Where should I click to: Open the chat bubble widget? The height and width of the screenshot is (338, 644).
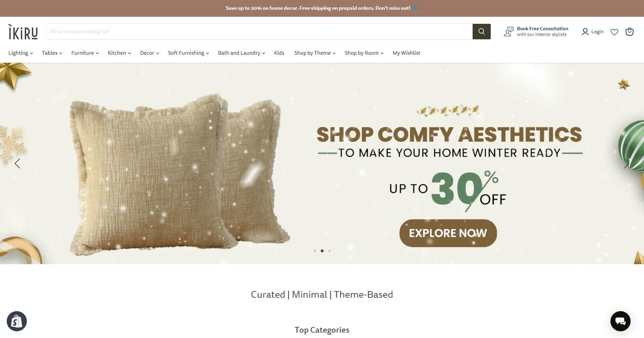coord(620,321)
